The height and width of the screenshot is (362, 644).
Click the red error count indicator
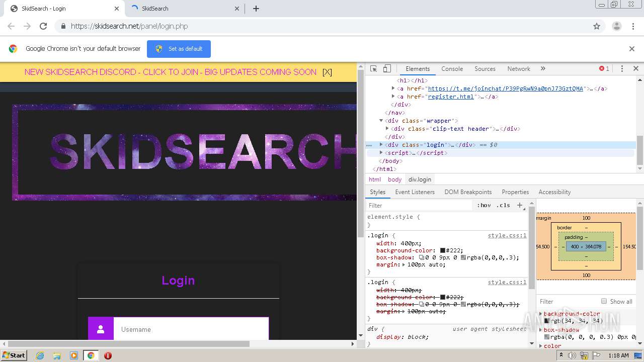604,69
